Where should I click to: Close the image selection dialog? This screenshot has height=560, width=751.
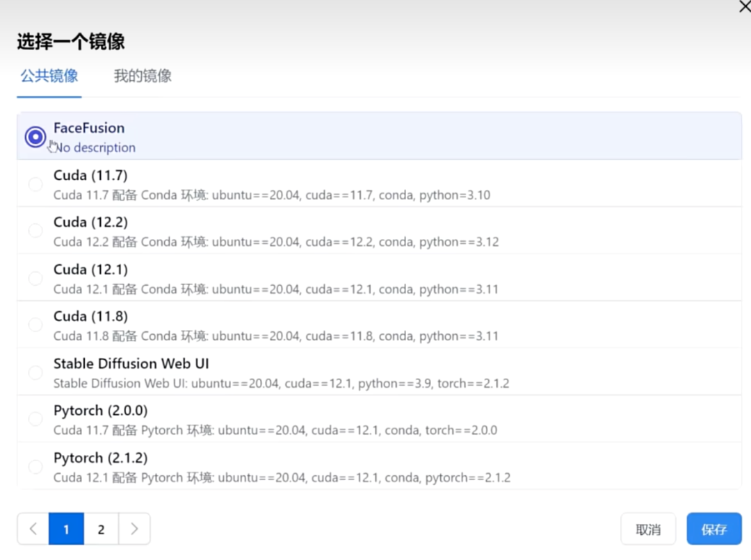(x=745, y=7)
